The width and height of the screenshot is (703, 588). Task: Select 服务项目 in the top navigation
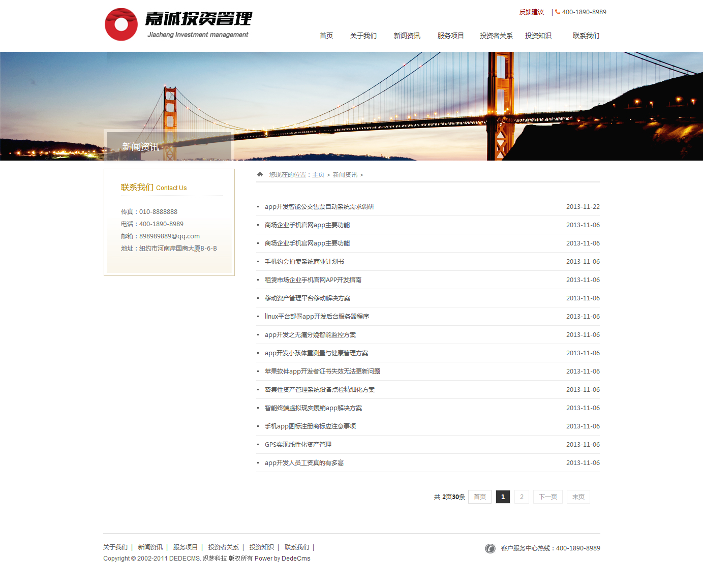451,36
